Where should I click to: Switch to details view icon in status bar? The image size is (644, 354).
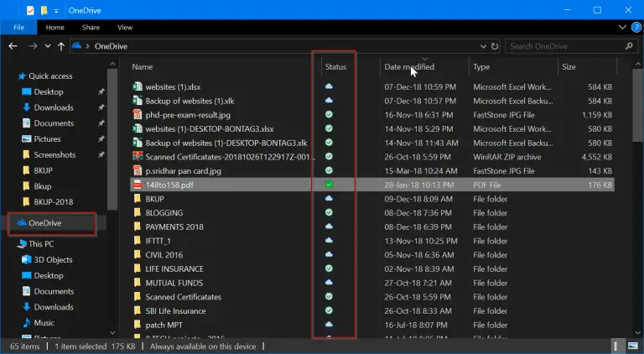(617, 346)
